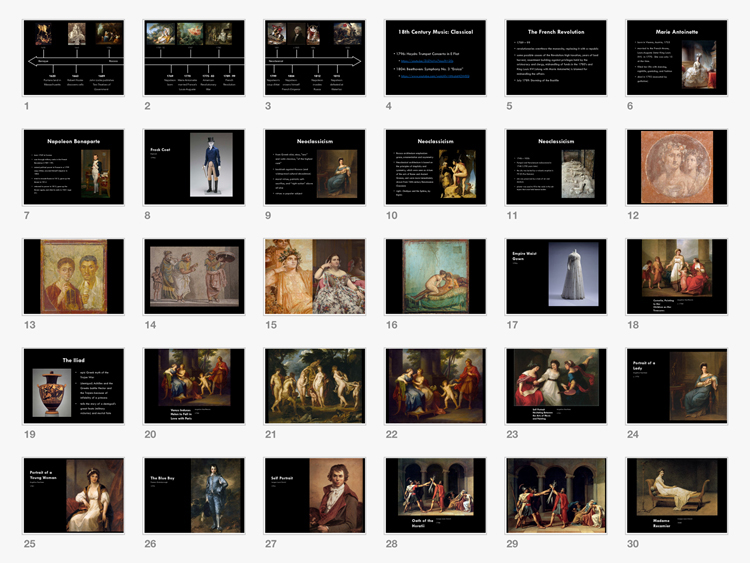The image size is (750, 563).
Task: Click the first hyperlink on slide 4
Action: click(427, 61)
